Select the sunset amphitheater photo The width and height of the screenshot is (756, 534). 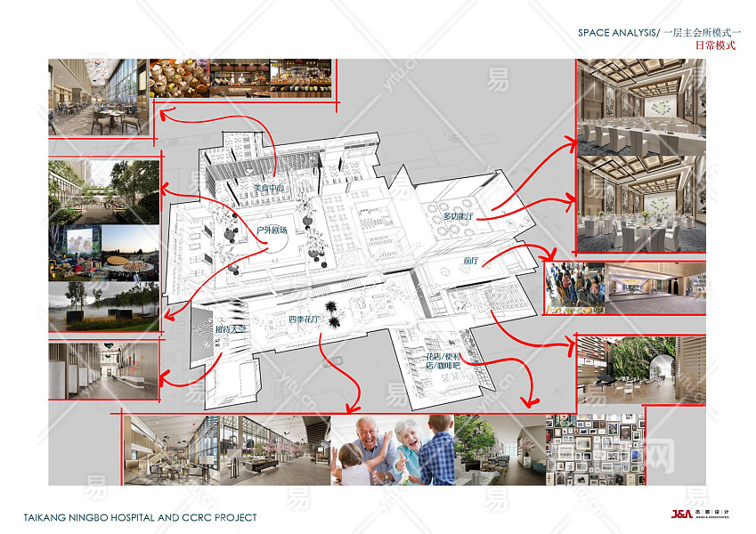(x=131, y=253)
